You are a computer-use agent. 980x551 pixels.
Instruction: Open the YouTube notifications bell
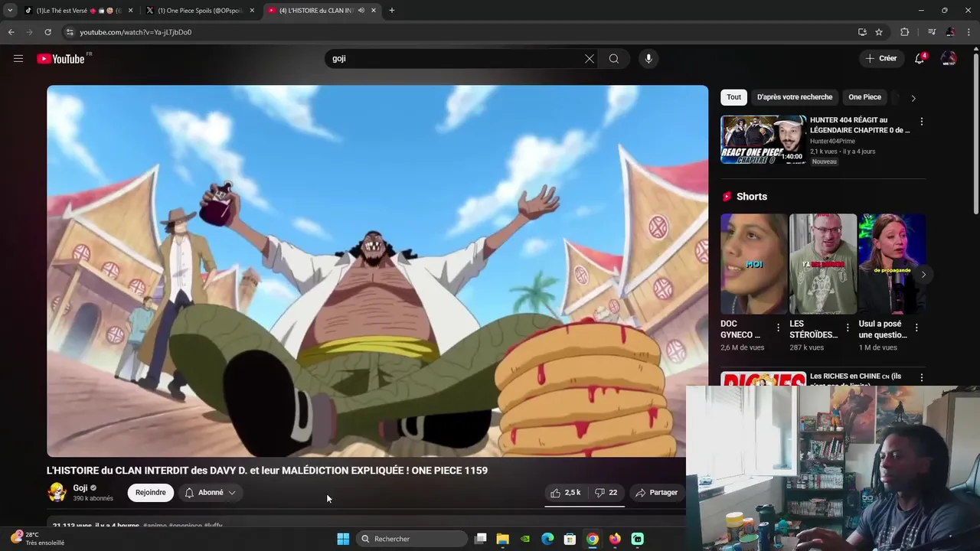920,58
